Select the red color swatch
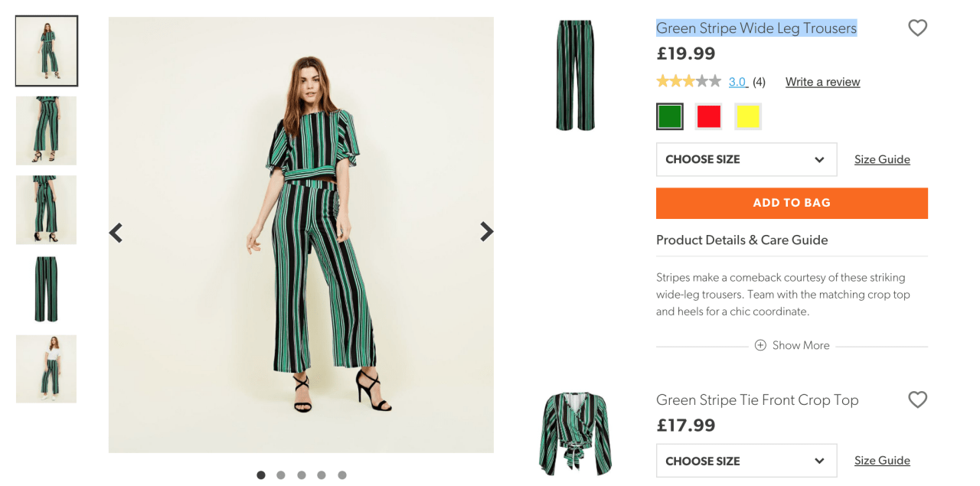 709,116
